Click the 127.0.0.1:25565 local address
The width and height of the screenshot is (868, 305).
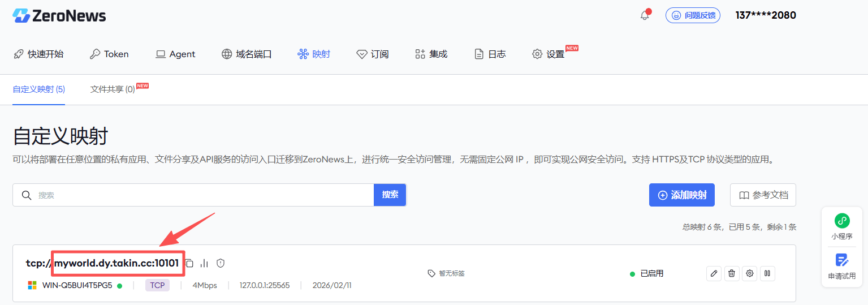tap(265, 285)
